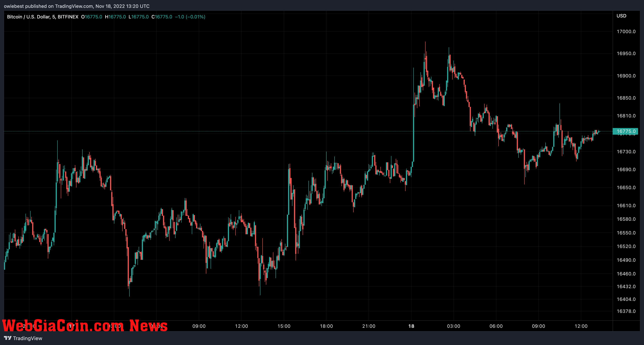
Task: Click the 03:00 time label after 18
Action: pyautogui.click(x=454, y=326)
